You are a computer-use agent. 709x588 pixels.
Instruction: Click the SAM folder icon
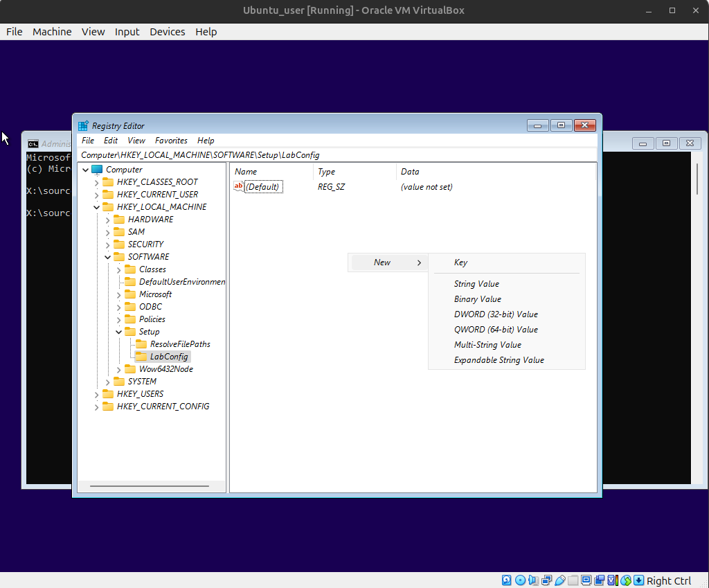119,232
